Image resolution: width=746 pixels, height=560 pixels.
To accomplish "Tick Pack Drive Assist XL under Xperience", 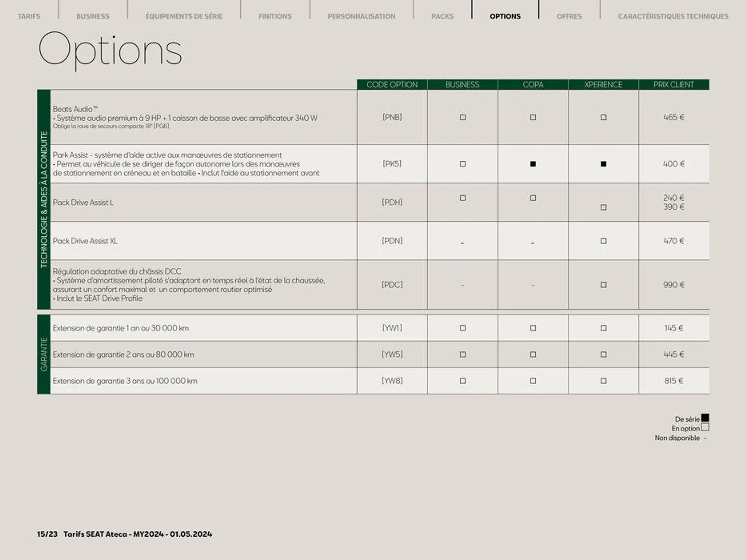I will pyautogui.click(x=603, y=241).
